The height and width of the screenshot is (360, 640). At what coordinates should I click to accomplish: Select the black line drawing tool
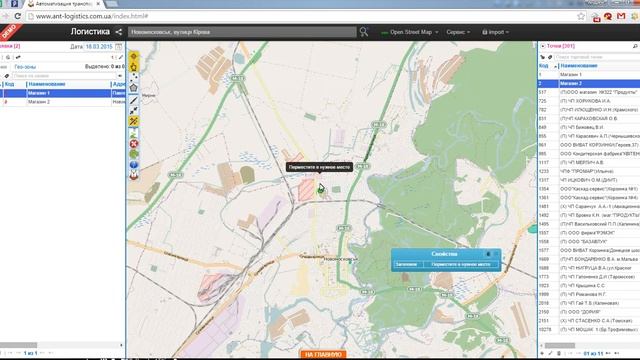click(x=134, y=100)
